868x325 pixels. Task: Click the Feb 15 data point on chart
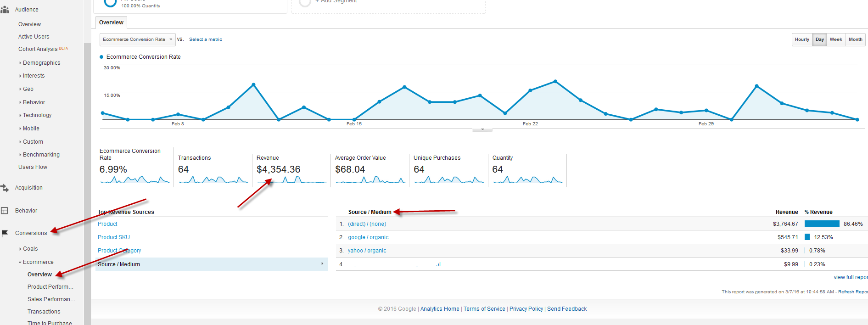[x=354, y=119]
